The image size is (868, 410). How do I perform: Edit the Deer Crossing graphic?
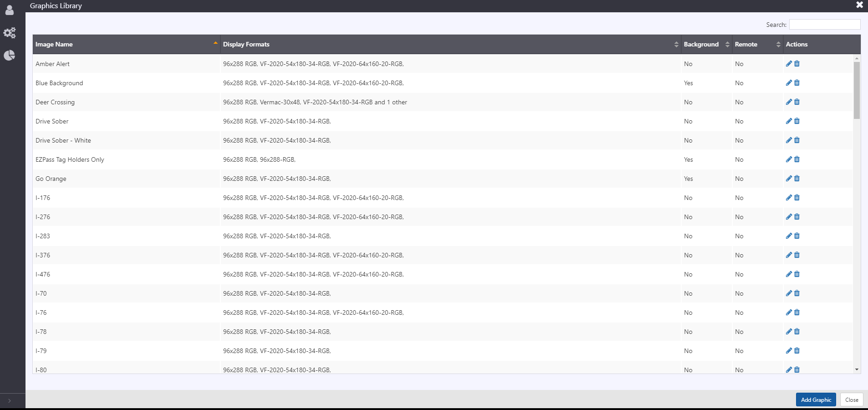tap(789, 102)
